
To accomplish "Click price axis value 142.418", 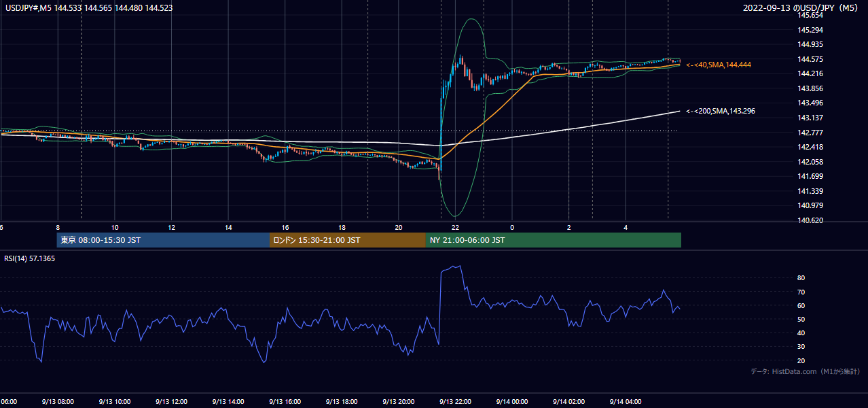I will tap(811, 147).
